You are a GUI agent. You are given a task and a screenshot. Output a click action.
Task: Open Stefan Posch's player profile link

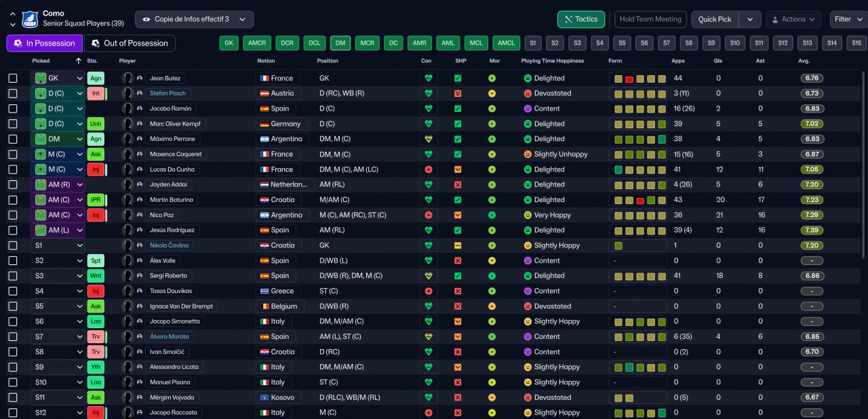(x=167, y=94)
